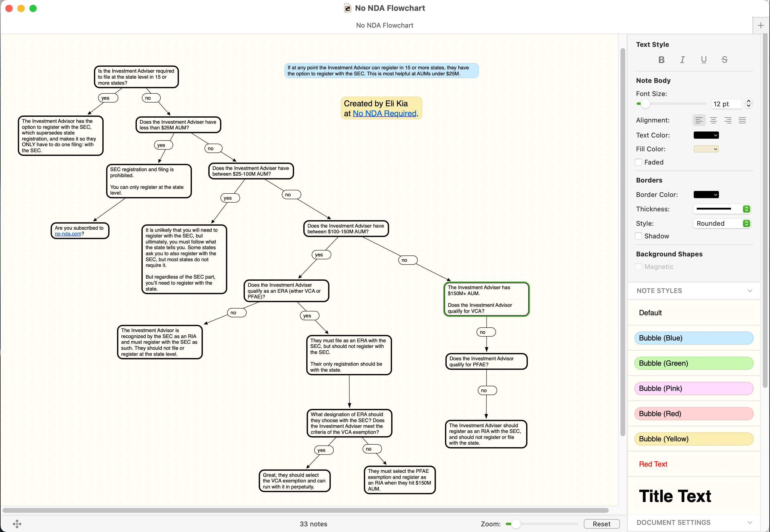Apply the Bubble (Blue) note style
This screenshot has width=770, height=532.
point(693,338)
